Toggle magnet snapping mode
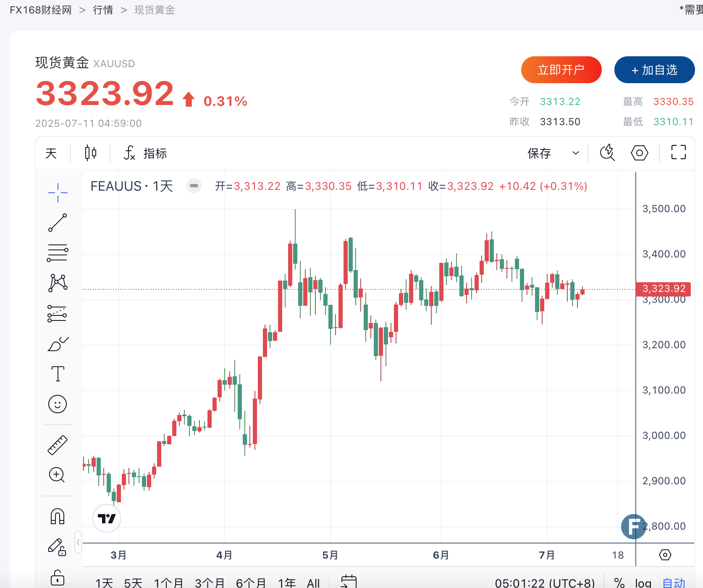Screen dimensions: 703x588 click(x=58, y=517)
